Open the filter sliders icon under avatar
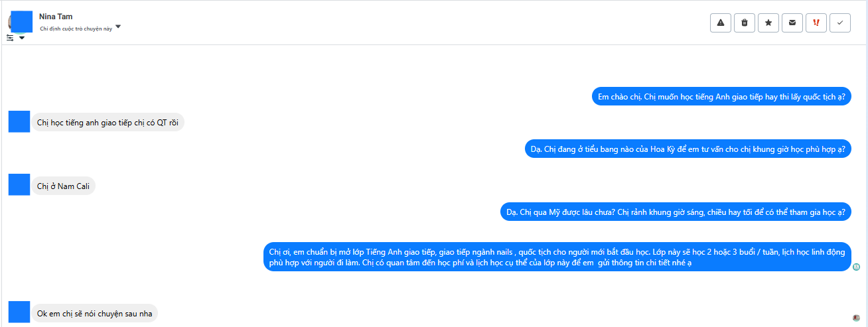The width and height of the screenshot is (868, 327). (x=10, y=38)
